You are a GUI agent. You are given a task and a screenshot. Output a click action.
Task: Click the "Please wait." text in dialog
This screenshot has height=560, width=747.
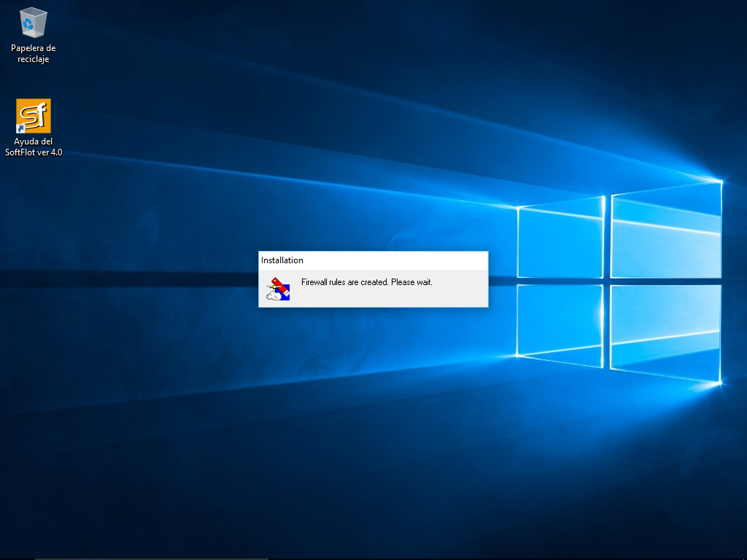pyautogui.click(x=411, y=282)
